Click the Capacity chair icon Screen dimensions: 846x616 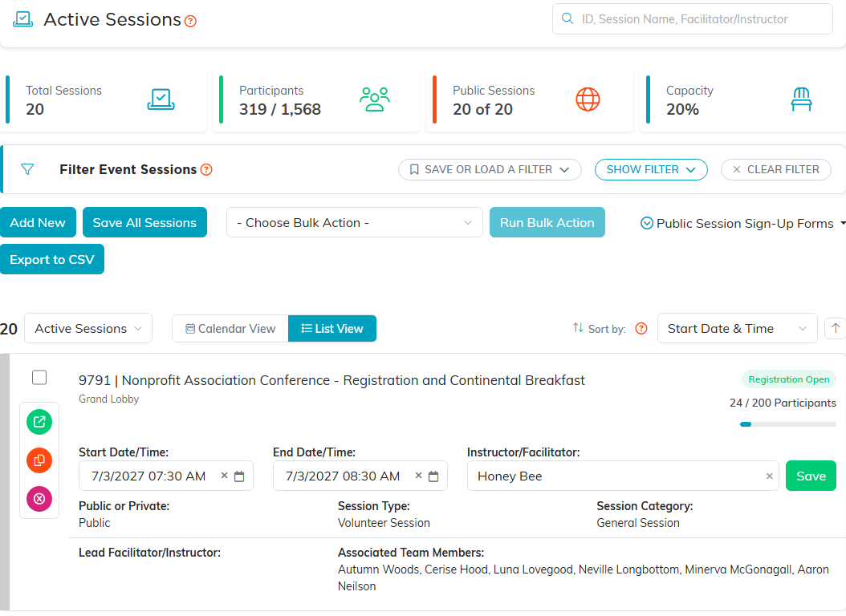pos(801,99)
